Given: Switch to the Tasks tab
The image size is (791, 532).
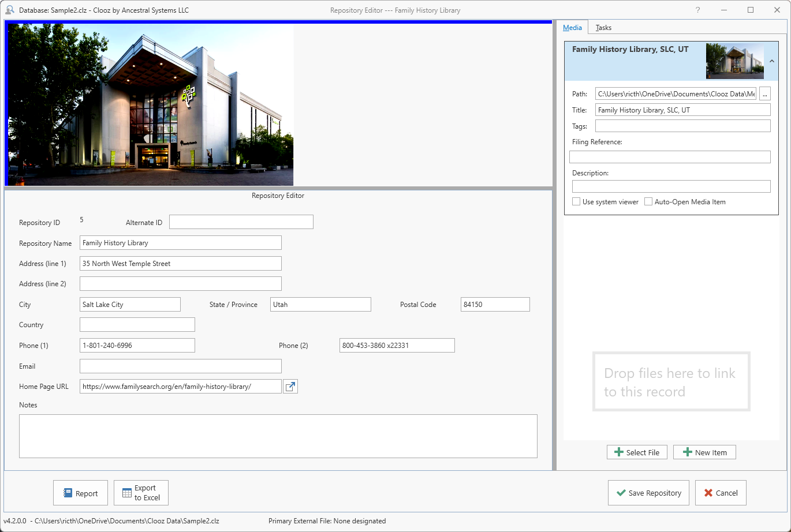Looking at the screenshot, I should tap(603, 27).
